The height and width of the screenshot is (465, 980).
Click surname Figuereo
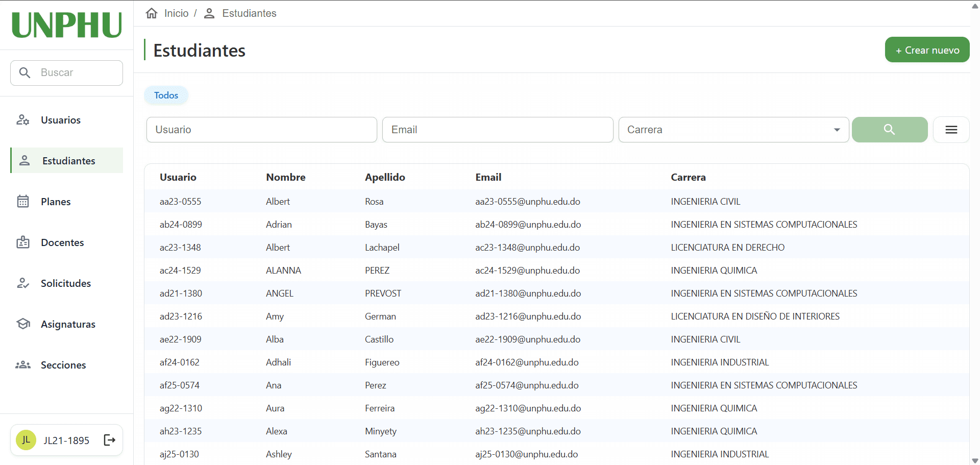click(x=382, y=362)
